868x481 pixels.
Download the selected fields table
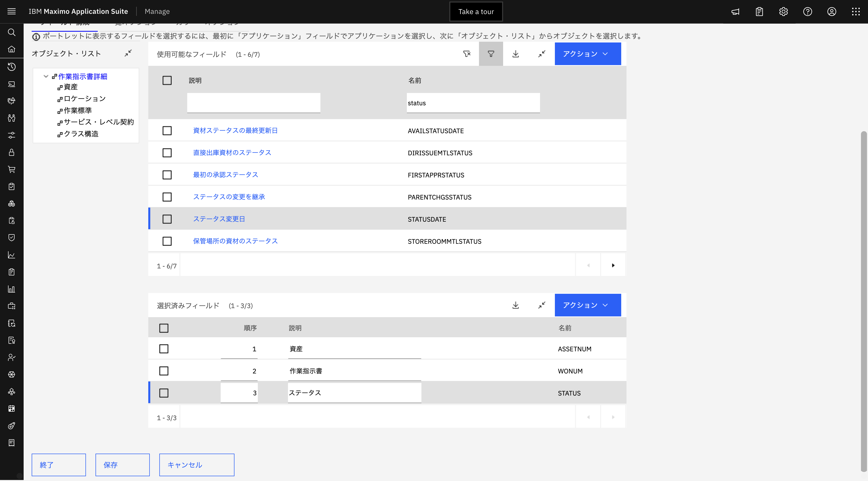tap(515, 305)
